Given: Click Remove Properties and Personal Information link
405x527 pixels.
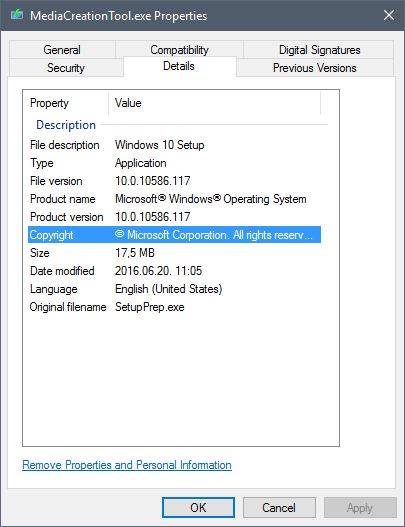Looking at the screenshot, I should click(x=127, y=465).
